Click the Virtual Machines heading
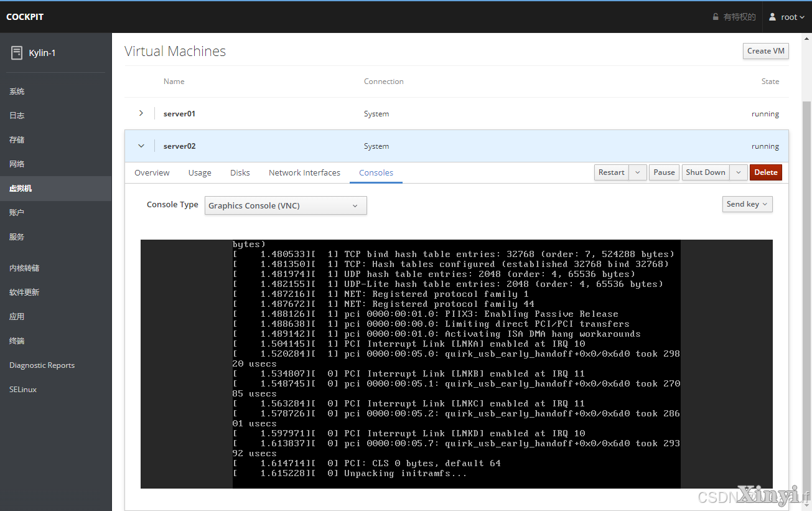This screenshot has width=812, height=511. [175, 51]
